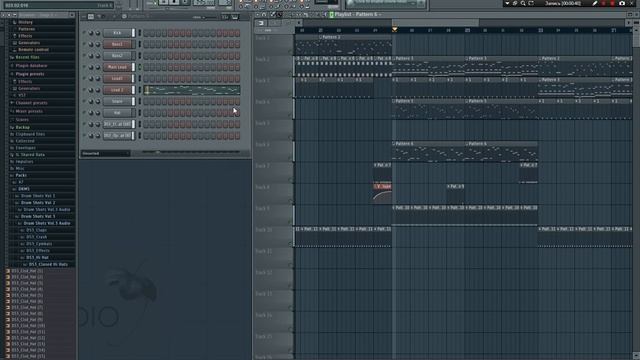The height and width of the screenshot is (360, 640).
Task: Select the Kick channel button
Action: click(x=117, y=33)
